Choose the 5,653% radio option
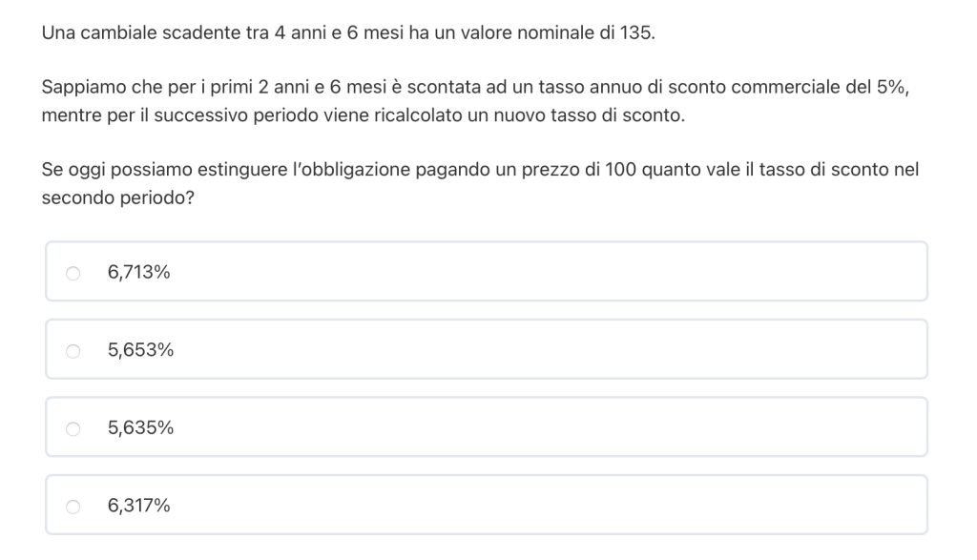 pyautogui.click(x=73, y=351)
